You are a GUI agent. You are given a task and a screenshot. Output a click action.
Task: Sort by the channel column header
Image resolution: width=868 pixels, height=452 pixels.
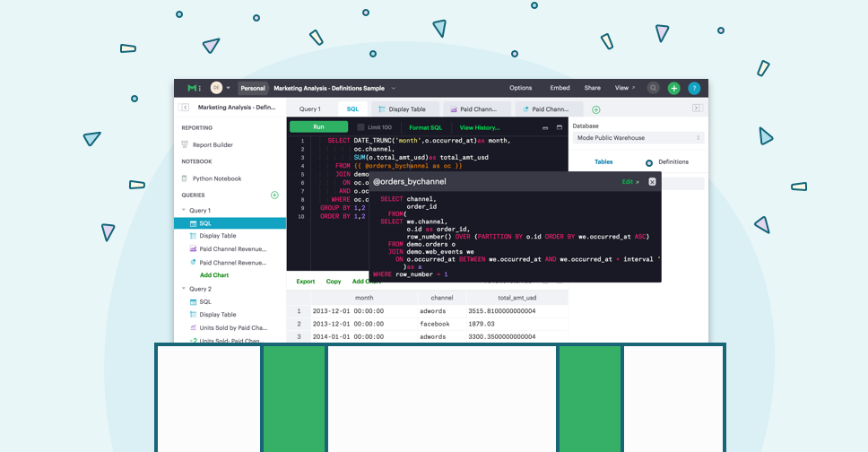(442, 298)
